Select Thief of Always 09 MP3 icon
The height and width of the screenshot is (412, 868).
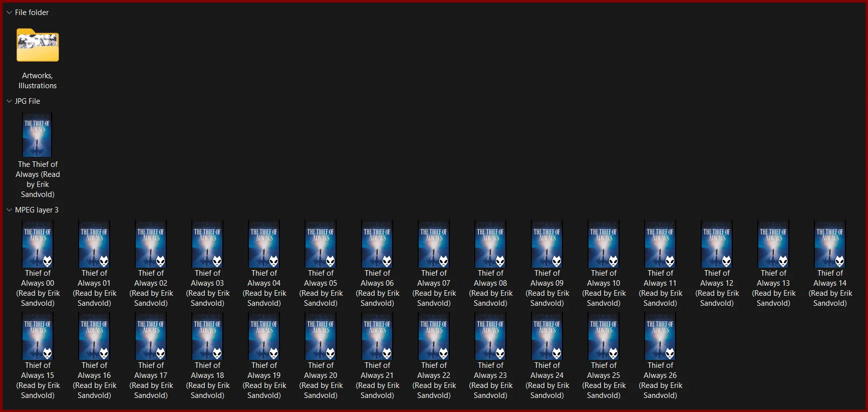547,244
